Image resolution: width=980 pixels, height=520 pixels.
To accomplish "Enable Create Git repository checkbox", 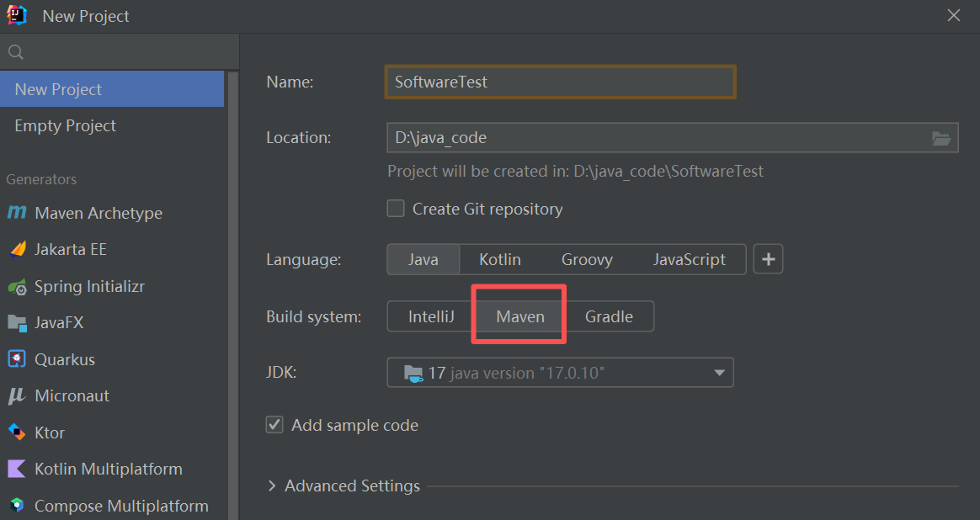I will 396,208.
